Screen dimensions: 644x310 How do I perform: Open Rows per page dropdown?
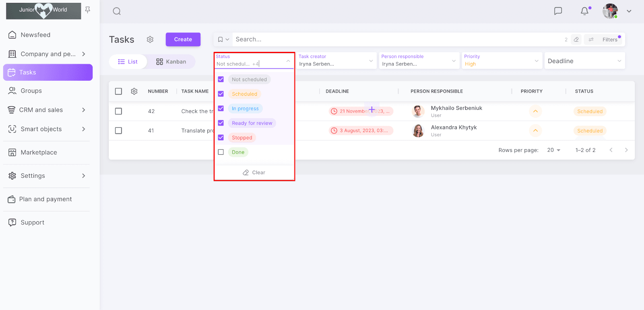pyautogui.click(x=554, y=150)
